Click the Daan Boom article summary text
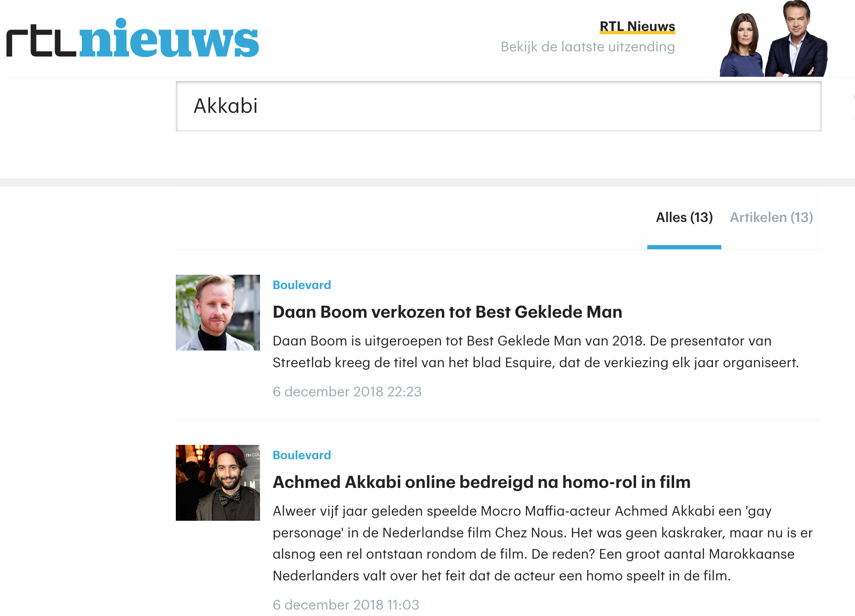The image size is (855, 616). click(x=536, y=351)
